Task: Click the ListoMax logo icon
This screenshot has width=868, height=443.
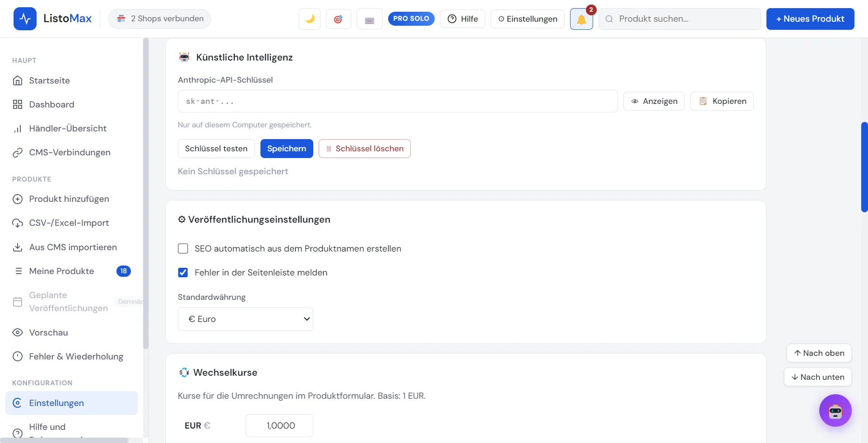Action: coord(25,19)
